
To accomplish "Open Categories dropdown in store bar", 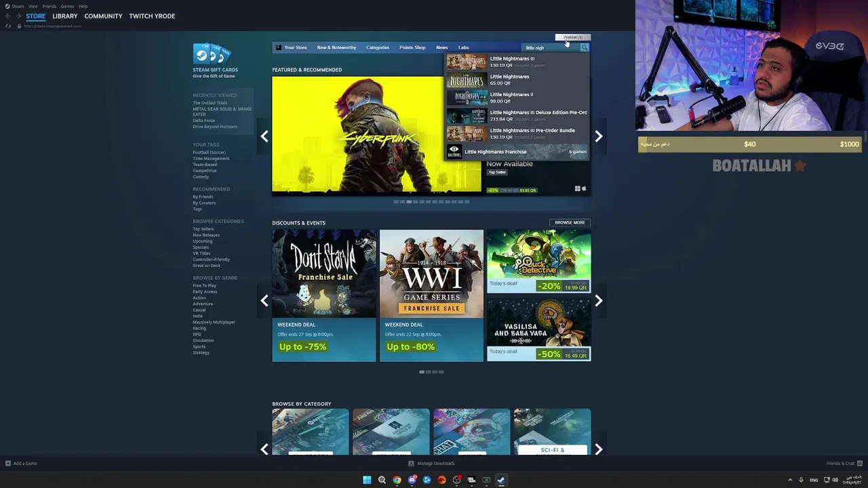I will point(378,47).
